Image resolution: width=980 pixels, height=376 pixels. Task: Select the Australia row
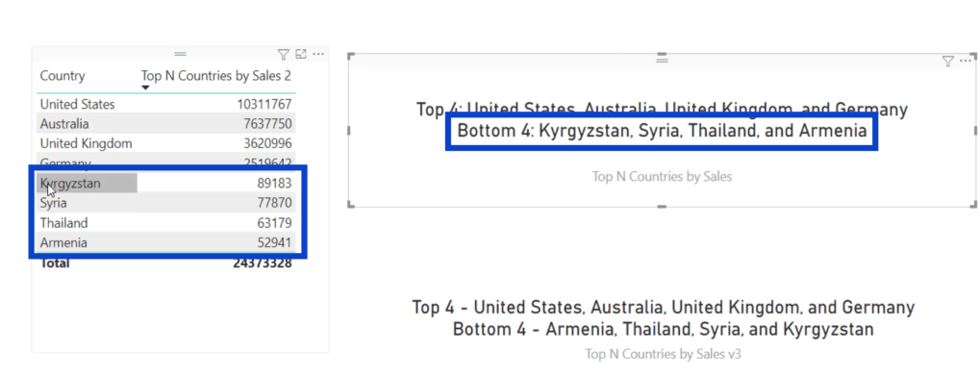tap(165, 124)
